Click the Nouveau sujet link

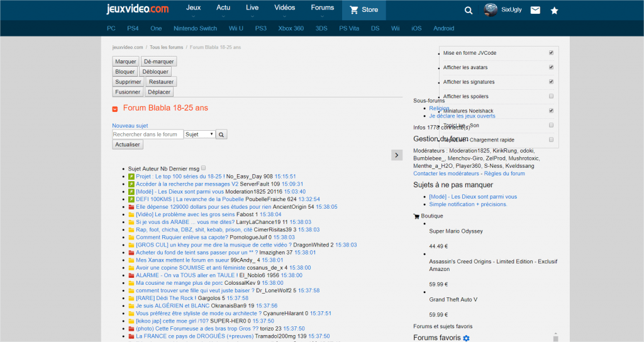point(130,126)
